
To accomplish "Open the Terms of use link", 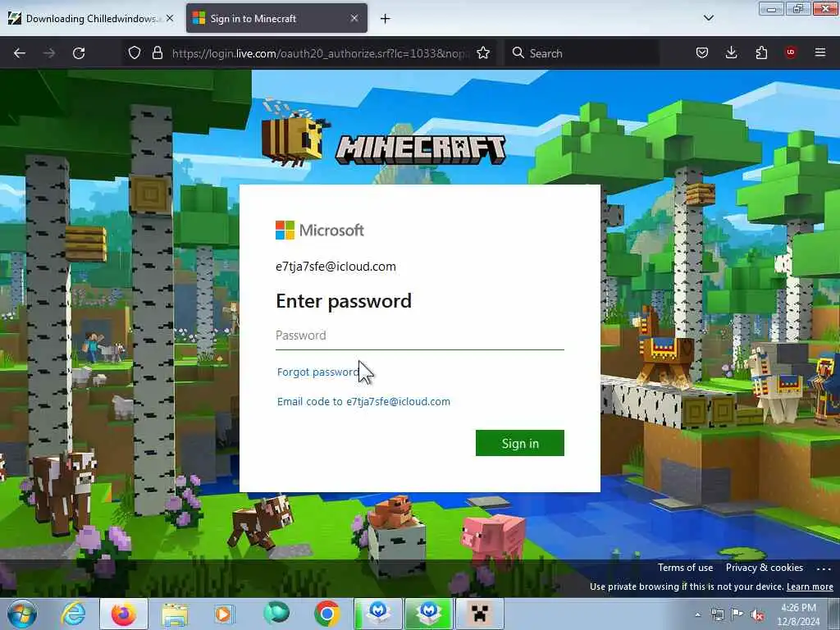I will pyautogui.click(x=685, y=568).
